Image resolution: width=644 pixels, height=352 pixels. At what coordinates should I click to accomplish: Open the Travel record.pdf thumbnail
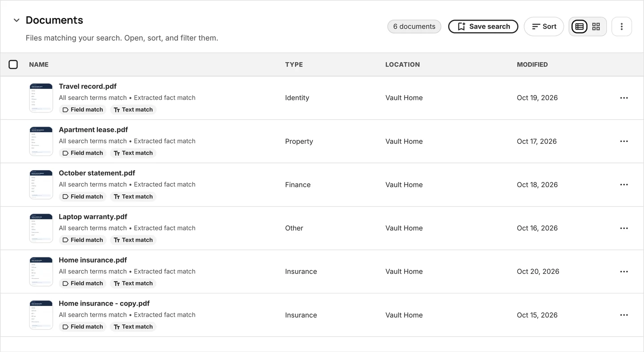[x=41, y=98]
